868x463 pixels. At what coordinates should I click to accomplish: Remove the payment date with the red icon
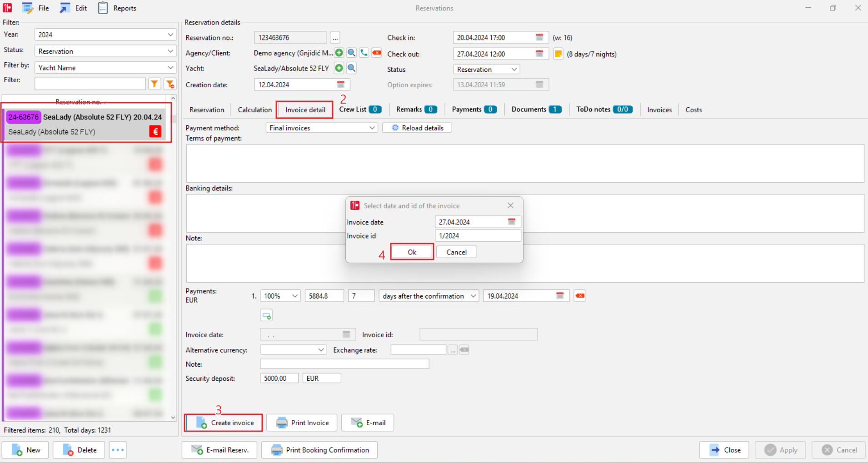coord(580,295)
